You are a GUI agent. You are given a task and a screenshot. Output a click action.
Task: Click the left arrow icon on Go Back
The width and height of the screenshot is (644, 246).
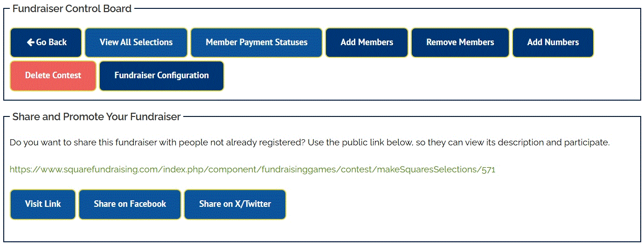click(30, 42)
